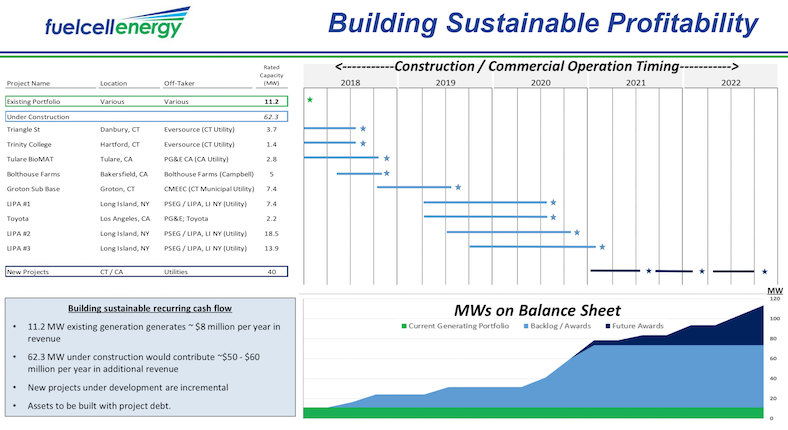Click the Building Sustainable Profitability title
This screenshot has width=788, height=430.
pyautogui.click(x=543, y=23)
